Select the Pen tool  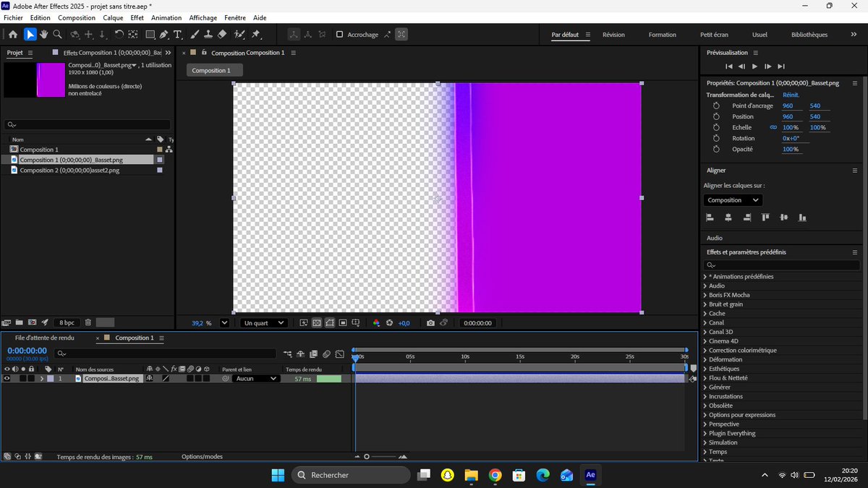coord(163,34)
